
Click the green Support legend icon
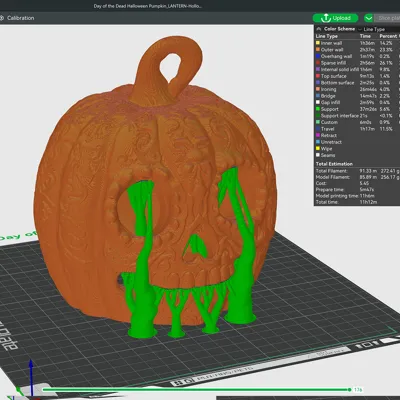click(x=318, y=109)
